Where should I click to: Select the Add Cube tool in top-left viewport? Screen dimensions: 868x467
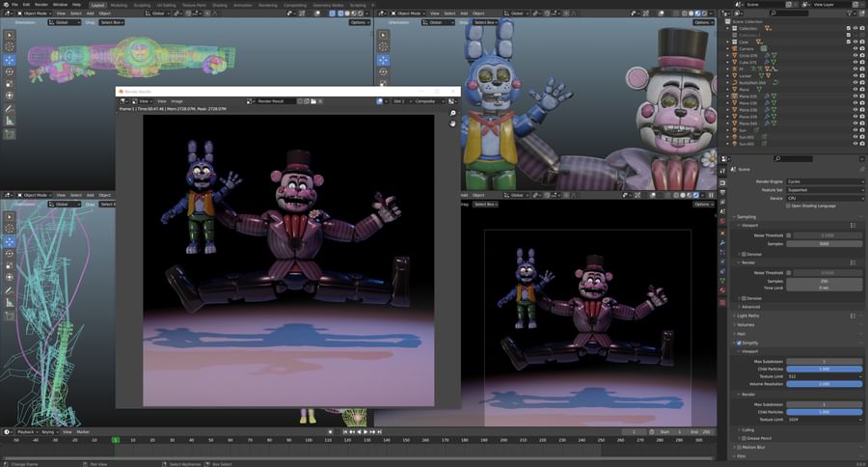click(10, 134)
